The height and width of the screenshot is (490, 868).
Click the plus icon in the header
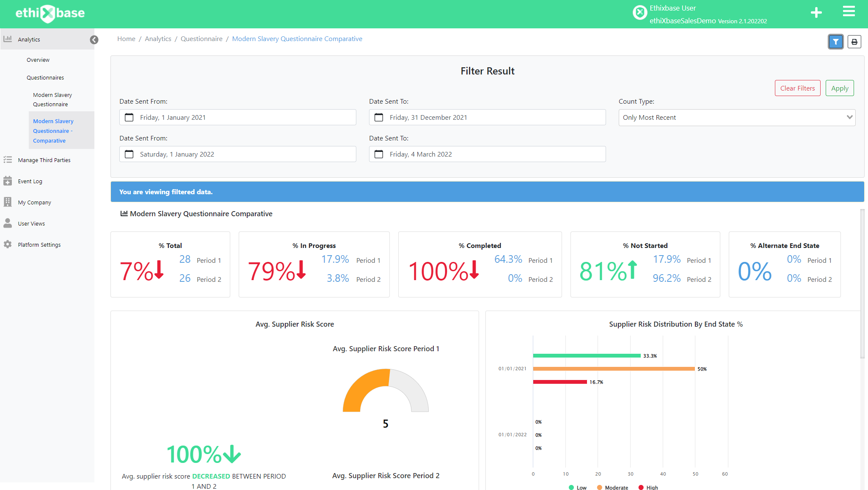coord(816,12)
